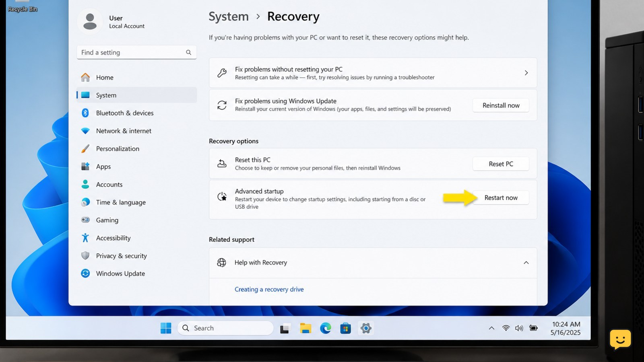Click the Accessibility figure icon

point(85,238)
